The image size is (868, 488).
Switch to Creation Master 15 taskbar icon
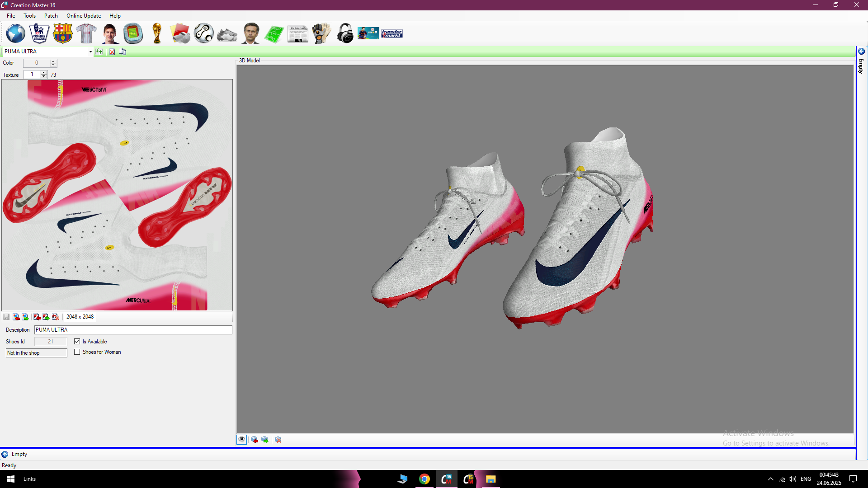(x=468, y=479)
